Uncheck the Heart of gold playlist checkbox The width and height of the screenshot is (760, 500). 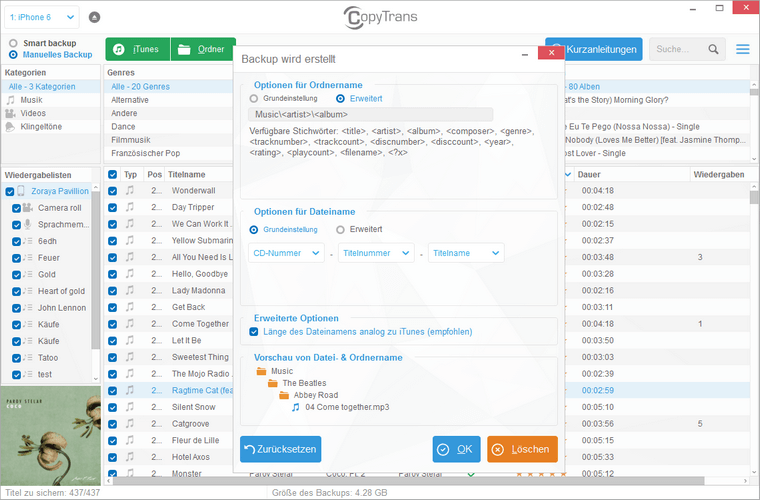click(x=16, y=291)
